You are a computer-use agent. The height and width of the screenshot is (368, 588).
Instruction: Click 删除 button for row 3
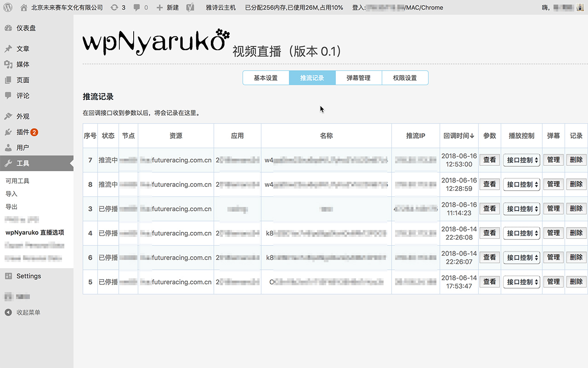click(576, 208)
